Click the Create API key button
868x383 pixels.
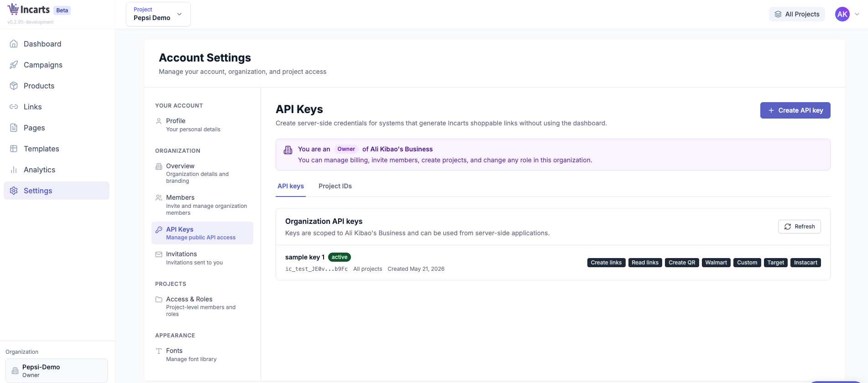pos(795,110)
